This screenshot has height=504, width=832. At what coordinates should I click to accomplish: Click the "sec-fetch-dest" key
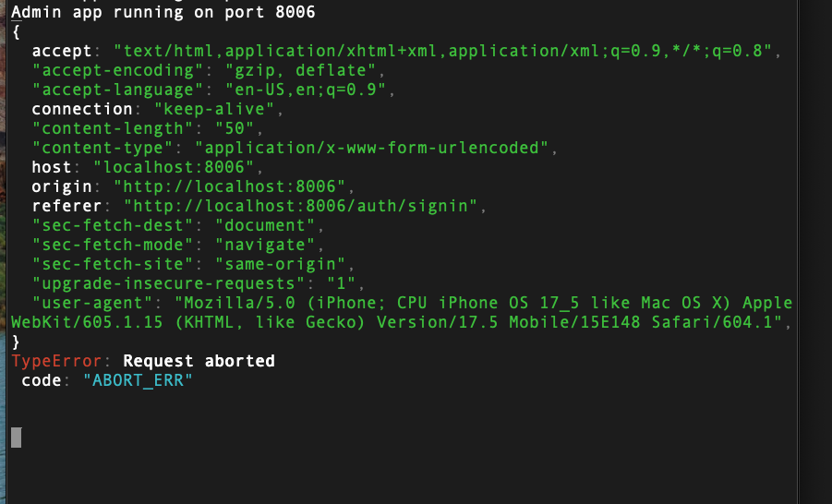point(112,225)
